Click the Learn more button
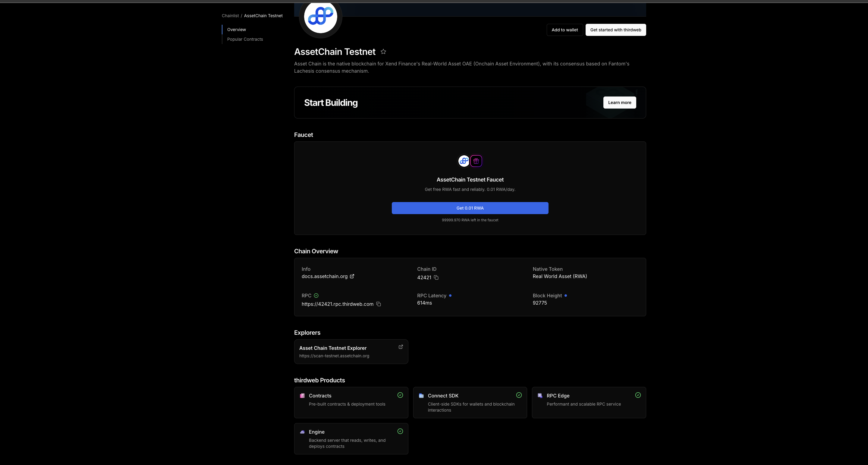This screenshot has width=868, height=465. [x=619, y=103]
